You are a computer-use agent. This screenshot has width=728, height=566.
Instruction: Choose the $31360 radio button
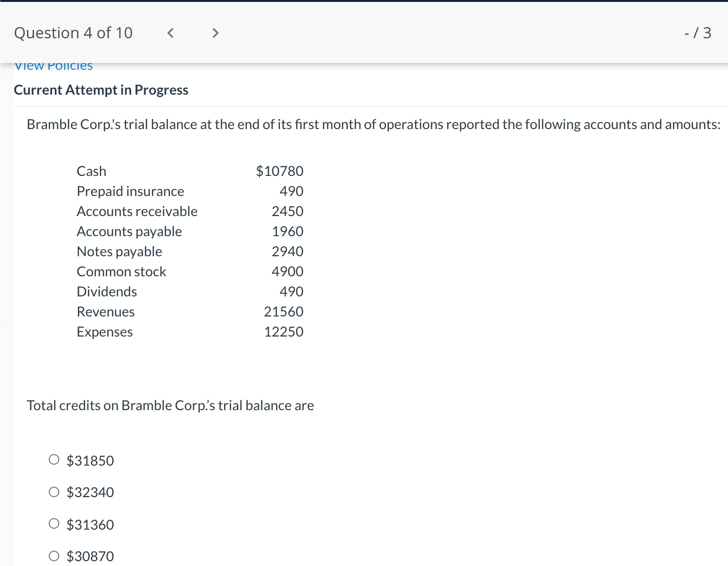coord(54,524)
